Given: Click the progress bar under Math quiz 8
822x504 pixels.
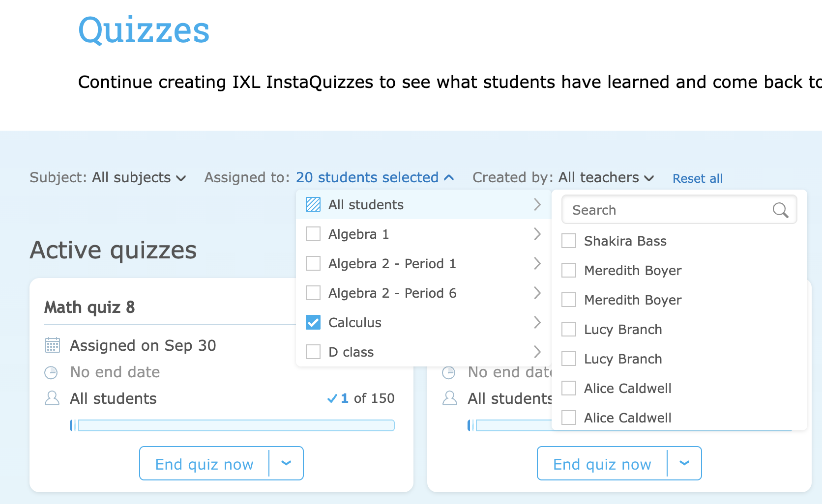Looking at the screenshot, I should point(232,425).
